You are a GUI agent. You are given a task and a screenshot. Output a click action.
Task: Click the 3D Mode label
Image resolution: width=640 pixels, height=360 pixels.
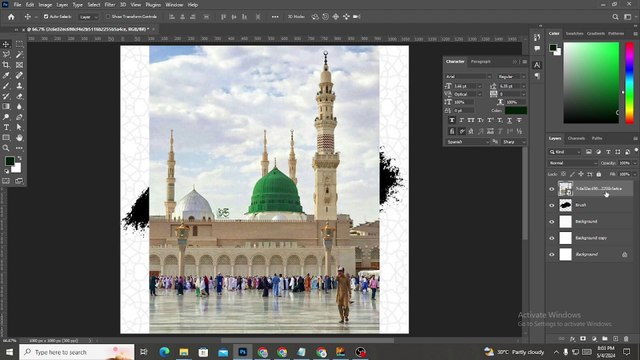point(296,17)
